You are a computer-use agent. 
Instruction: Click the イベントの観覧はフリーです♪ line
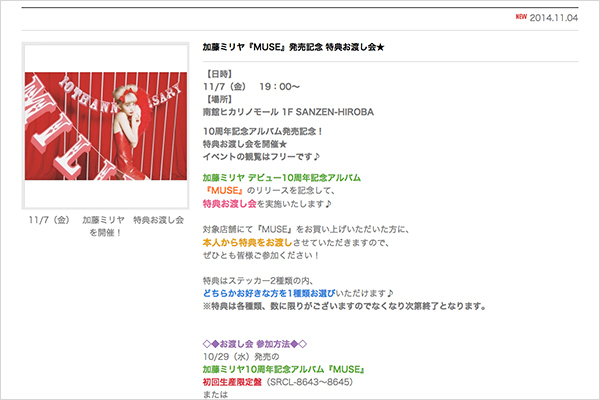tap(260, 157)
